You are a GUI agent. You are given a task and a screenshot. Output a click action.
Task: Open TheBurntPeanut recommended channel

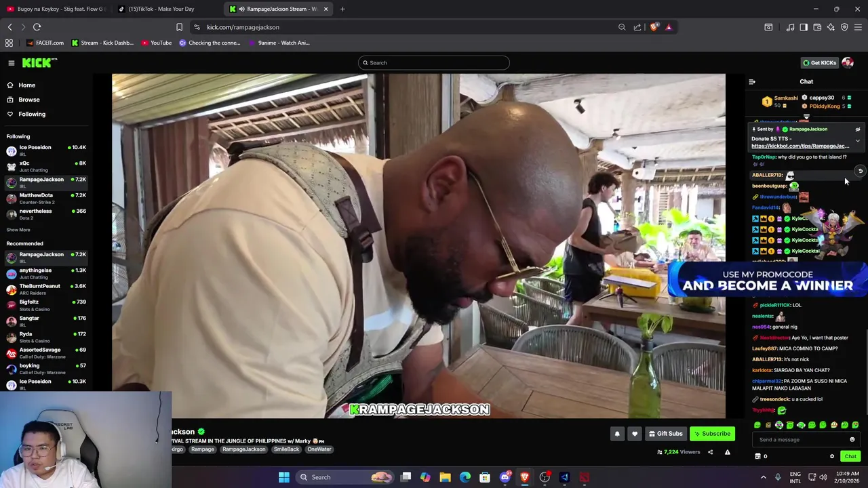46,289
